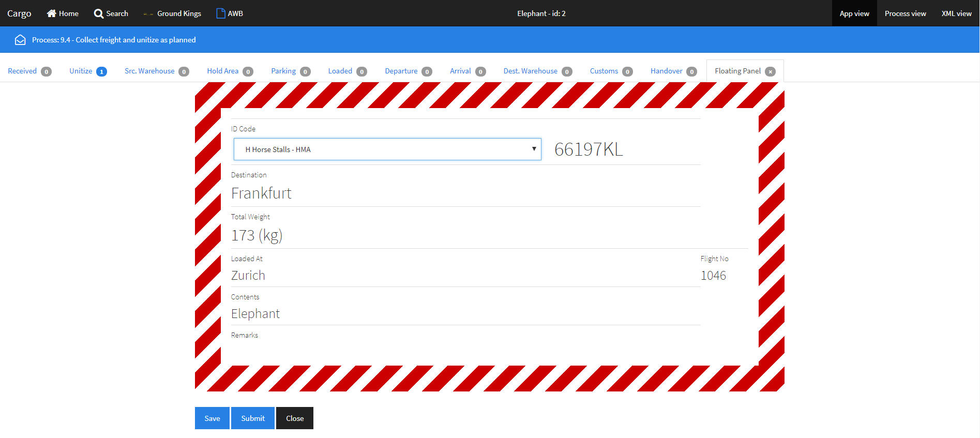The height and width of the screenshot is (438, 980).
Task: Go to the Customs tab
Action: click(604, 71)
